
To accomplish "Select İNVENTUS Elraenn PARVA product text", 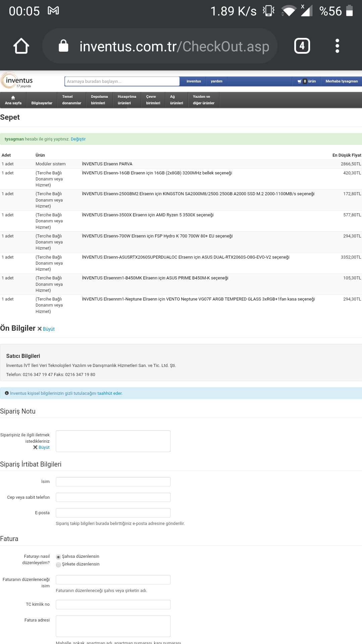I will (107, 164).
